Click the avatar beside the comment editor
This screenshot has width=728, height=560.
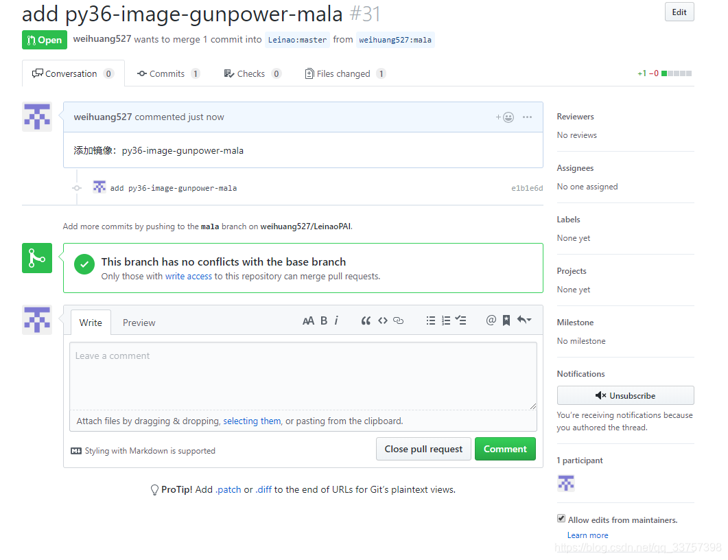(37, 320)
